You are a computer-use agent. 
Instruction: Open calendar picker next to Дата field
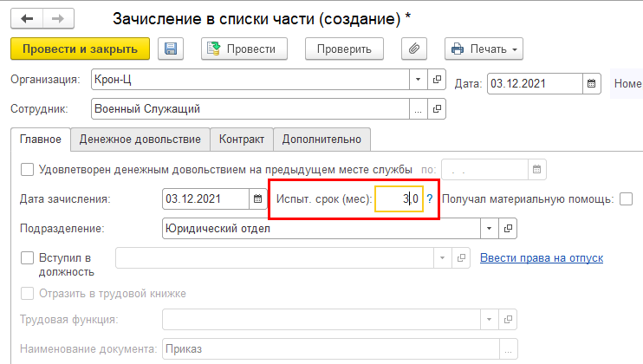point(592,83)
